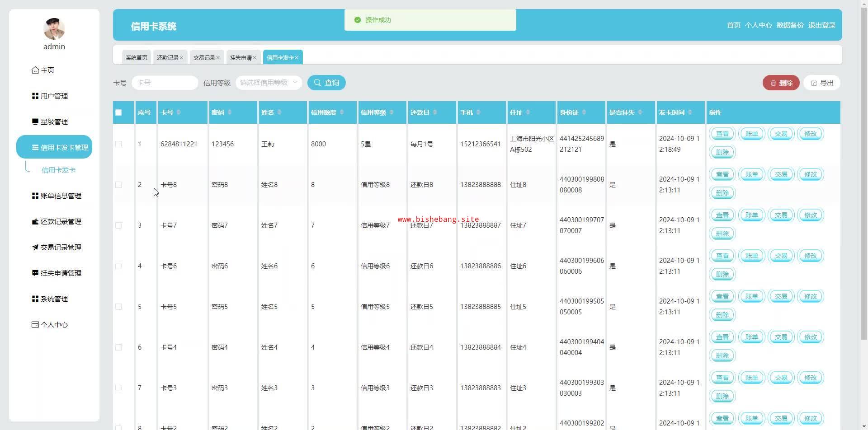The image size is (868, 430).
Task: Focus the 卡号 search input field
Action: (165, 83)
